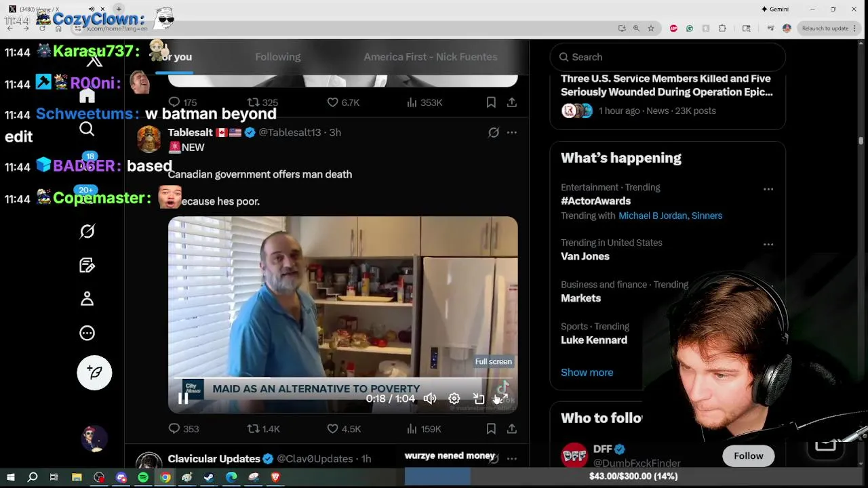Image resolution: width=868 pixels, height=488 pixels.
Task: Open Van Jones trending topic
Action: tap(585, 256)
